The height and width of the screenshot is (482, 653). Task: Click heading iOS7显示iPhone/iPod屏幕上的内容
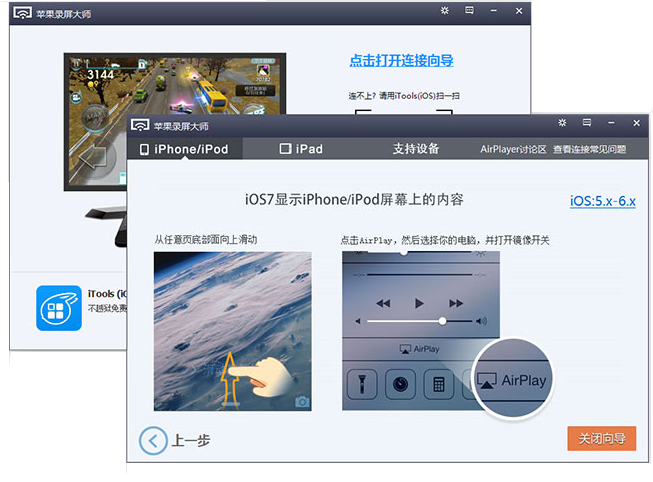(354, 200)
